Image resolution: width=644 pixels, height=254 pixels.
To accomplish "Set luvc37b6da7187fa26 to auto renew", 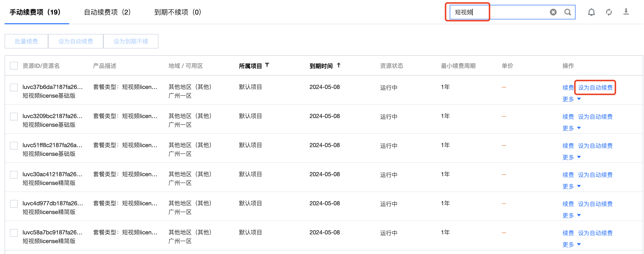I will pyautogui.click(x=595, y=87).
